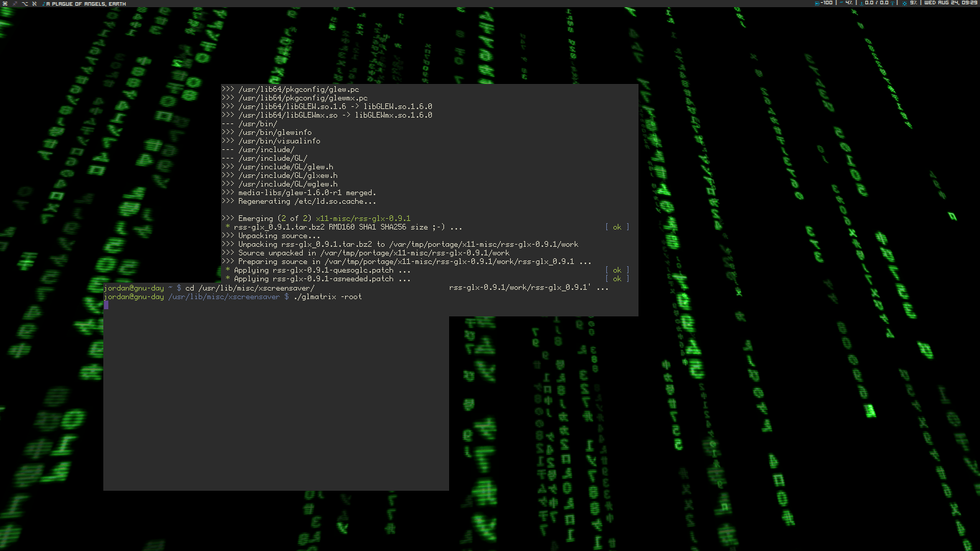Click the '4%' CPU value in status bar
Screen dimensions: 980x551
coord(849,3)
